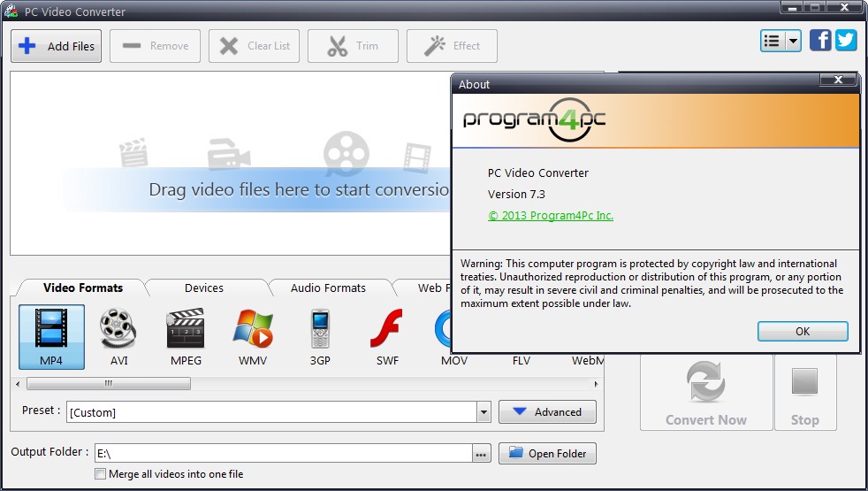868x491 pixels.
Task: Click the right arrow of the format scrollbar
Action: (x=596, y=384)
